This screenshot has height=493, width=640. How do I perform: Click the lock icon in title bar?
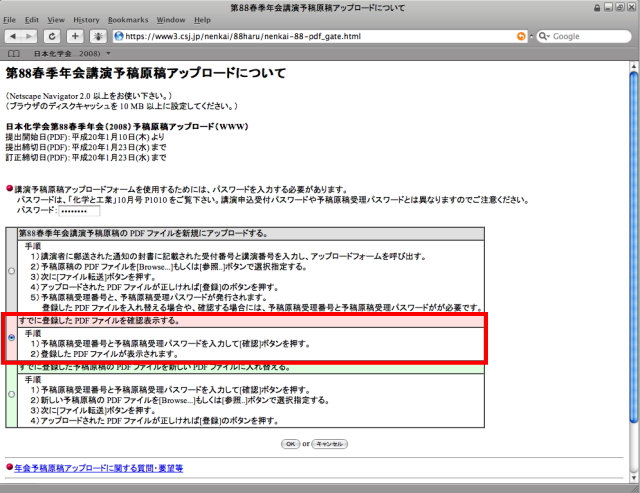click(594, 7)
